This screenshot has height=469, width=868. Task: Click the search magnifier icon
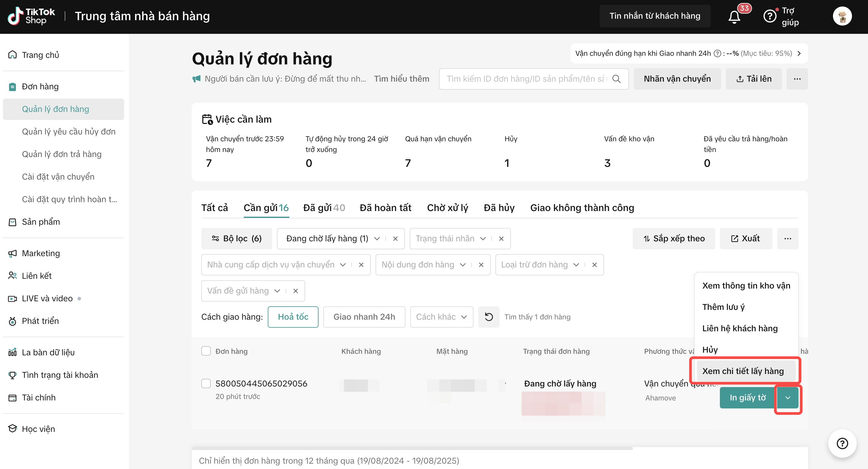pyautogui.click(x=616, y=79)
